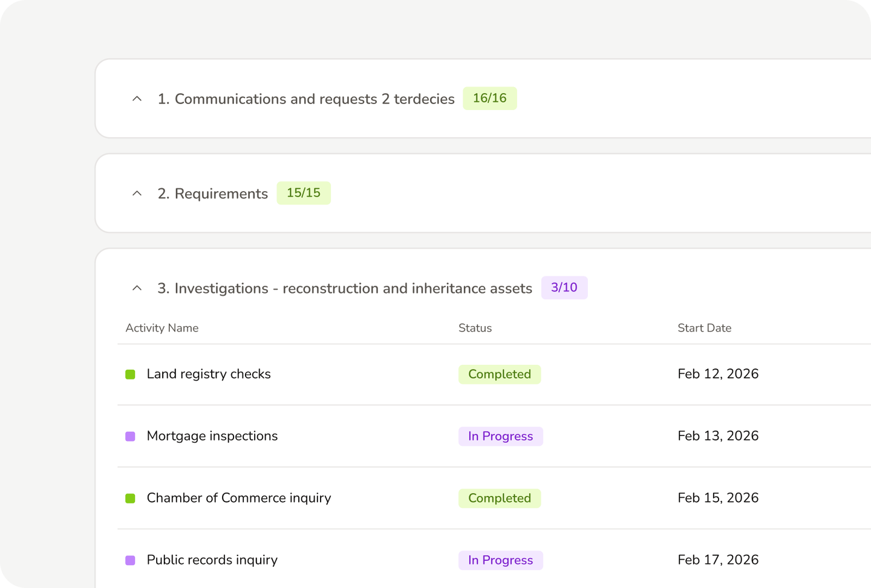Click the green marker beside Land registry checks
871x588 pixels.
[130, 374]
